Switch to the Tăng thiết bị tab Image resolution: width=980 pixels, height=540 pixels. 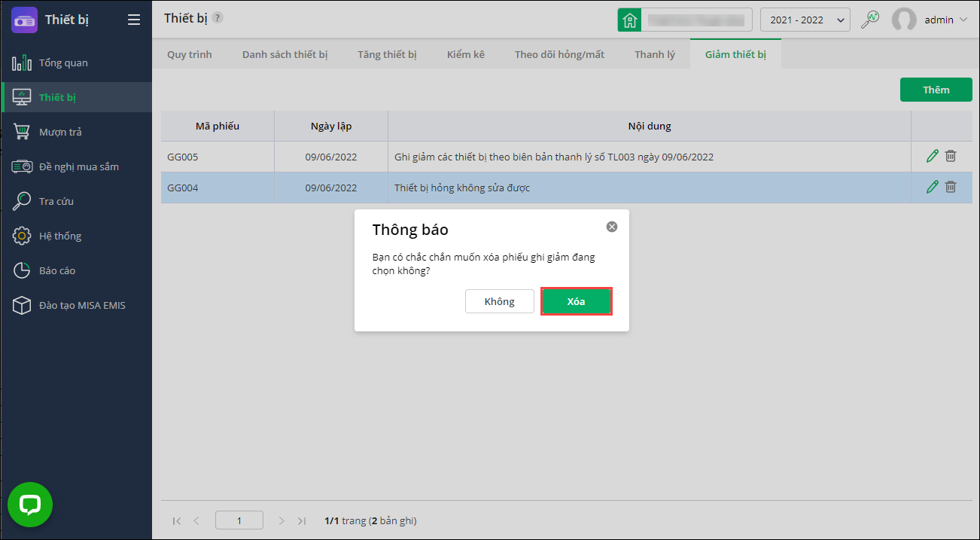[x=387, y=54]
